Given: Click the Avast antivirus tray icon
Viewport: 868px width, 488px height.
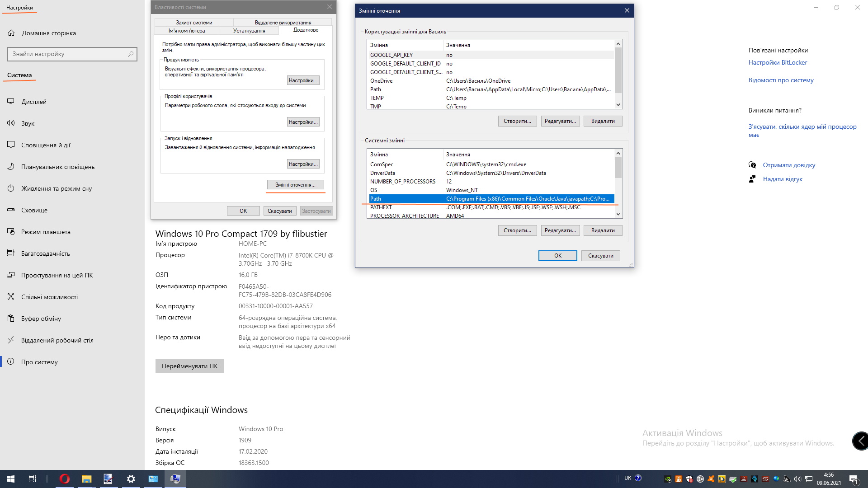Looking at the screenshot, I should tap(711, 479).
